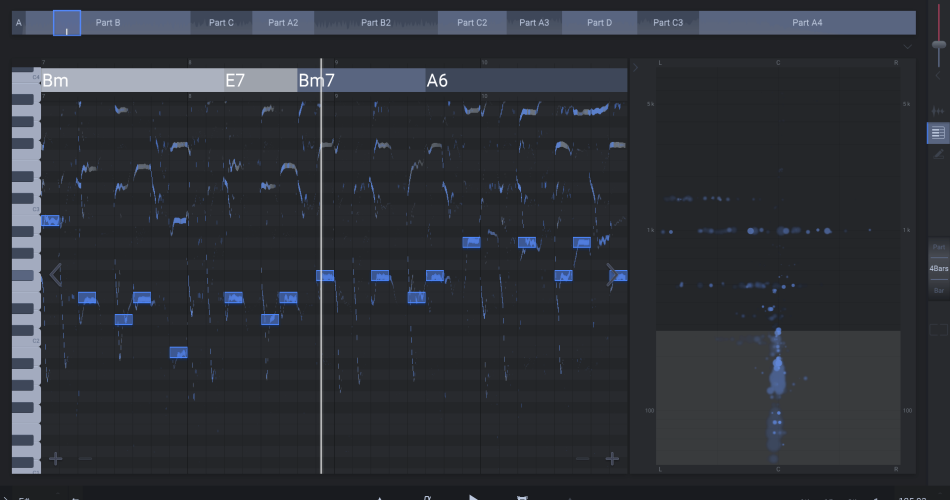Click the E7 chord label
The width and height of the screenshot is (950, 500).
pos(235,81)
